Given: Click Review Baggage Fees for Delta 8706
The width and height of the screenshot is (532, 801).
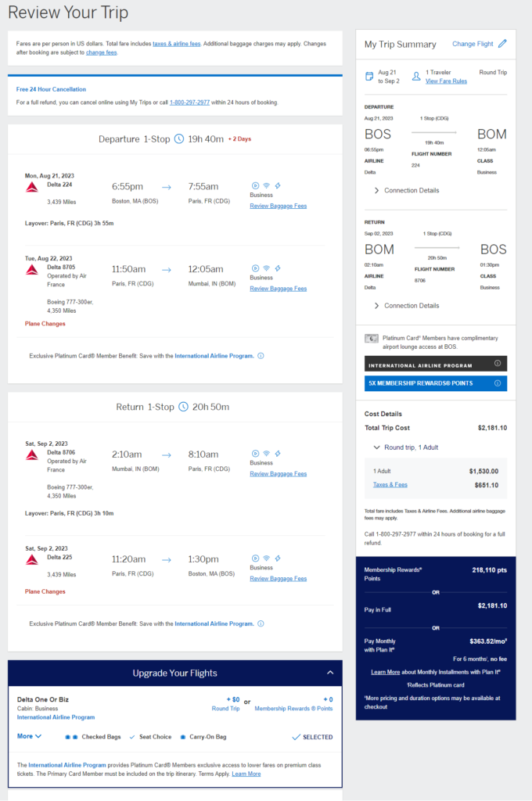Looking at the screenshot, I should point(278,474).
